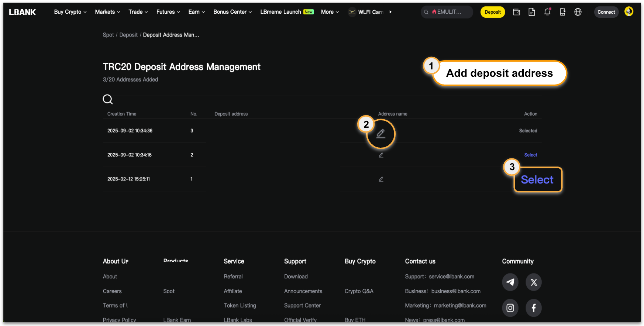Open the orders document icon
This screenshot has width=644, height=326.
click(532, 12)
